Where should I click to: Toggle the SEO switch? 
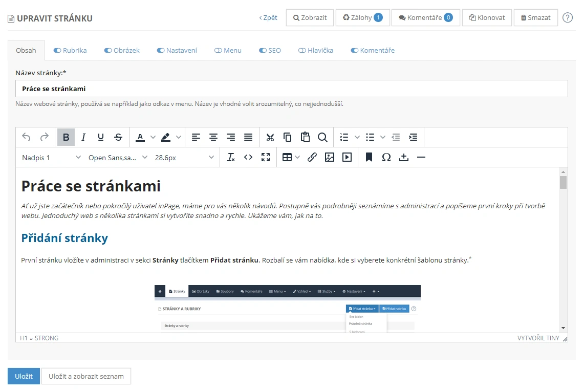tap(263, 51)
